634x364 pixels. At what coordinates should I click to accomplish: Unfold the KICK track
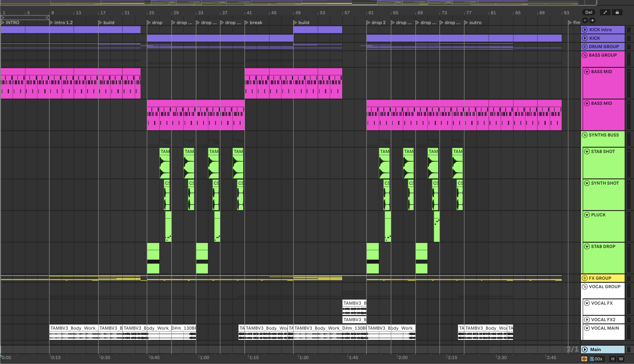[x=585, y=38]
